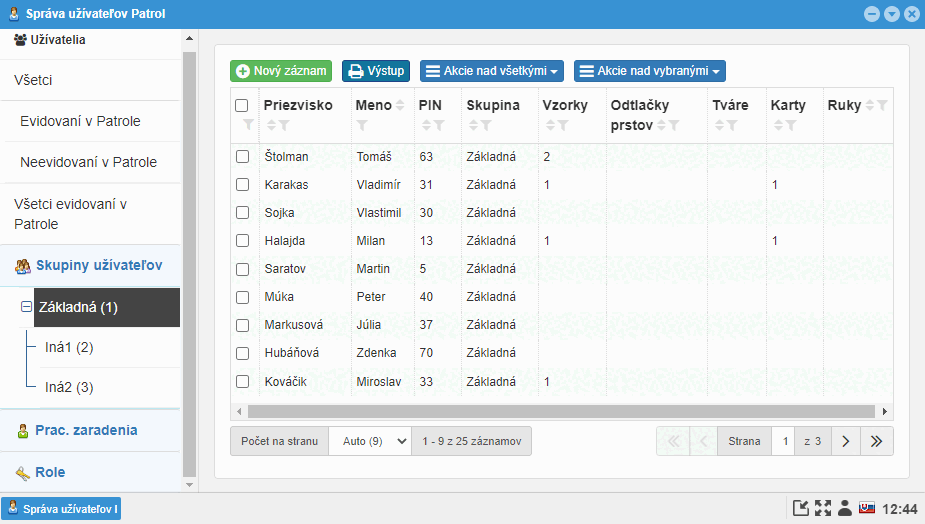Click the filter icon below select-all checkbox
Screen dimensions: 925x524
[x=248, y=125]
